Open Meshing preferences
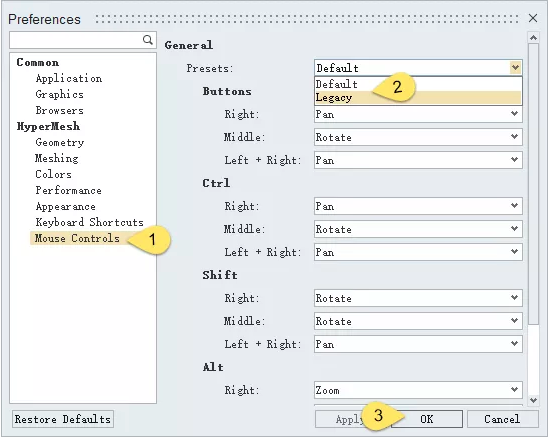 [56, 158]
